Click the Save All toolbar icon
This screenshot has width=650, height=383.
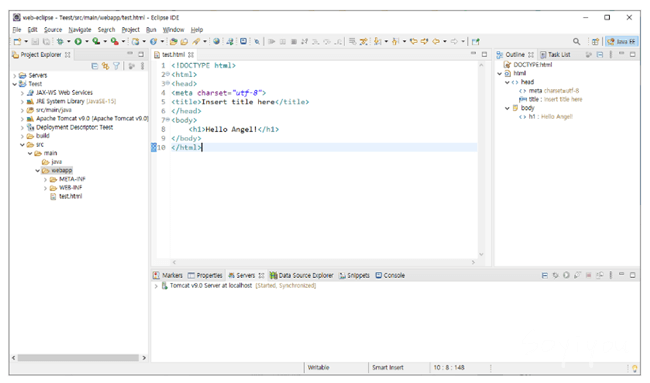[46, 41]
